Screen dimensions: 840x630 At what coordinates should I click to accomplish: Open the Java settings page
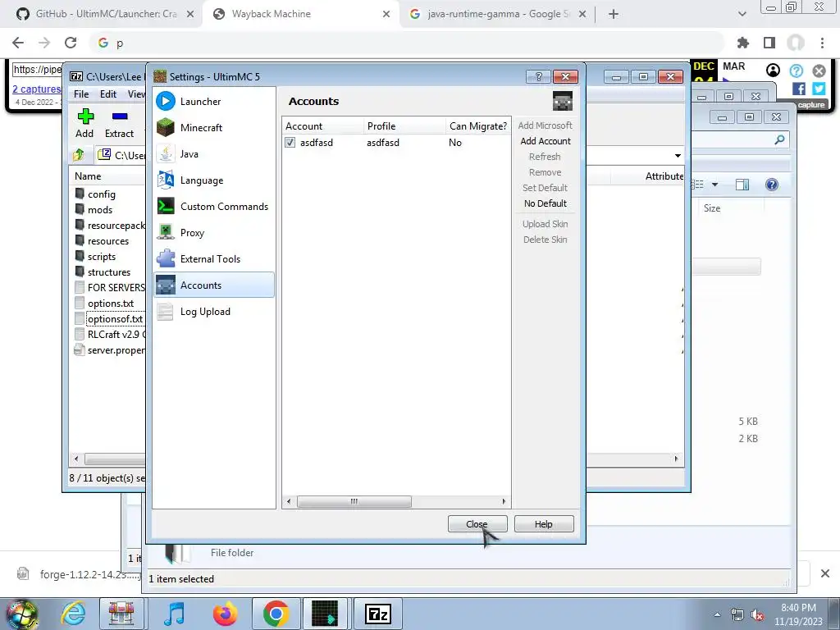point(214,153)
